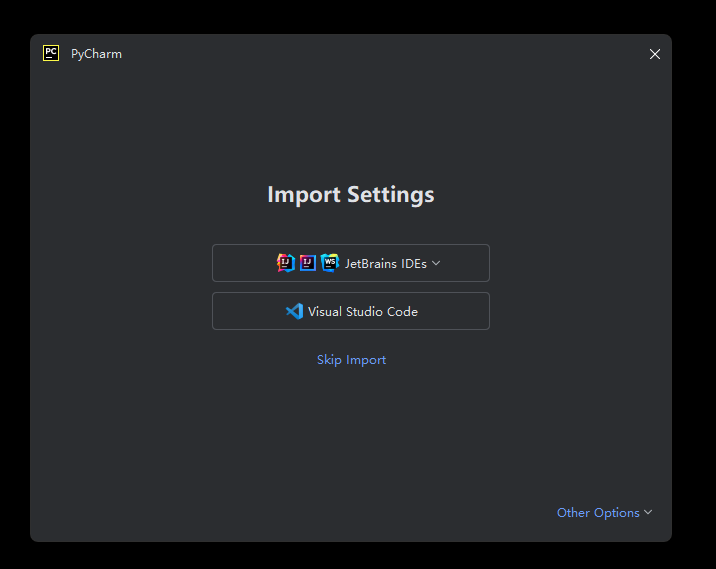Viewport: 716px width, 569px height.
Task: Close the Import Settings dialog
Action: click(x=654, y=54)
